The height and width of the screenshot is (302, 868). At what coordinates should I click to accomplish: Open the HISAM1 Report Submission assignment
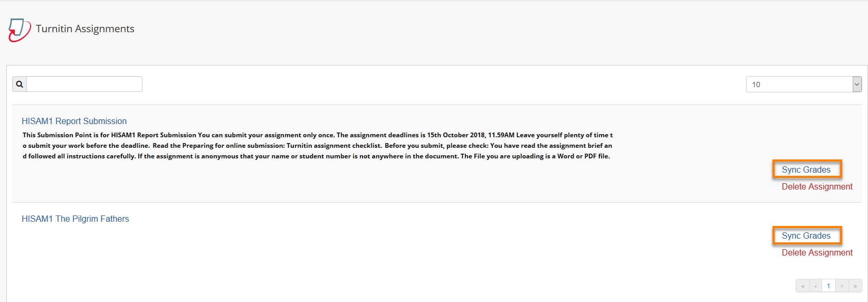click(x=74, y=121)
